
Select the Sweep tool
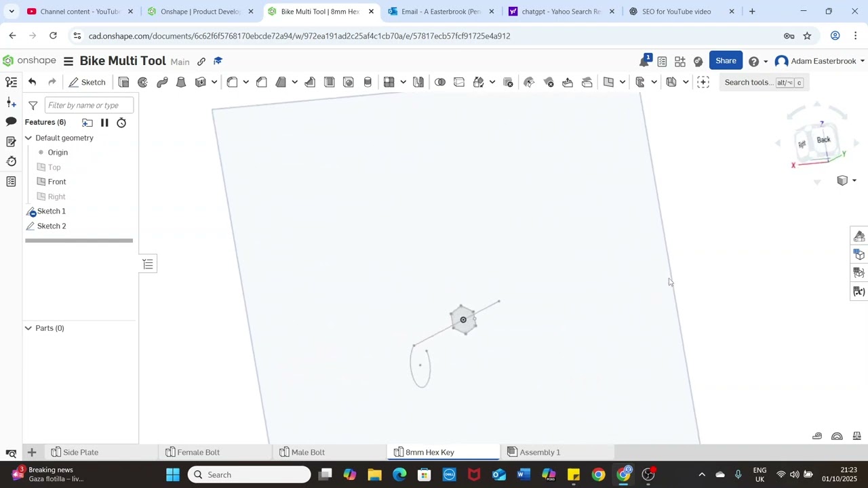[162, 82]
